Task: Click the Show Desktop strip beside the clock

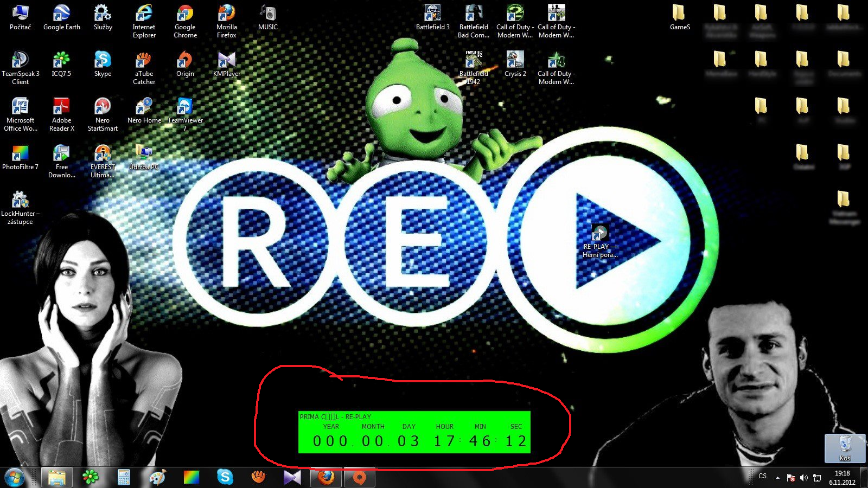Action: point(864,478)
